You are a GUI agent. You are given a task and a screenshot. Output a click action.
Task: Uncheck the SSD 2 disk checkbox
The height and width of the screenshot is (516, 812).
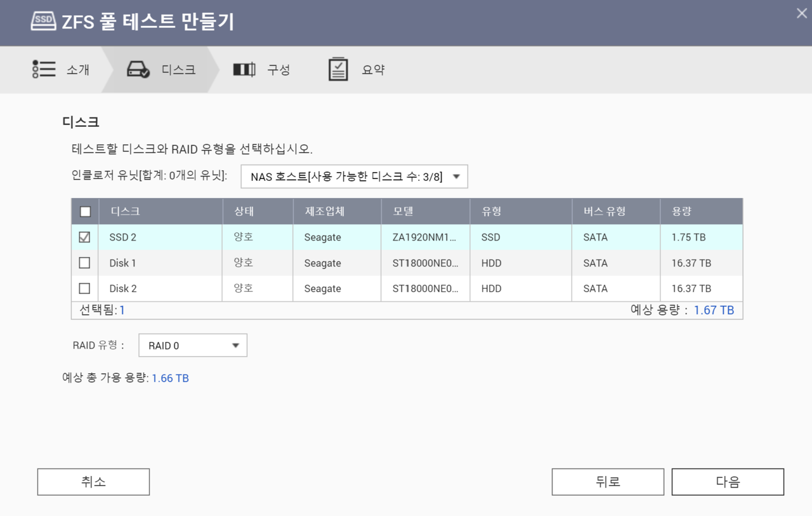point(84,237)
